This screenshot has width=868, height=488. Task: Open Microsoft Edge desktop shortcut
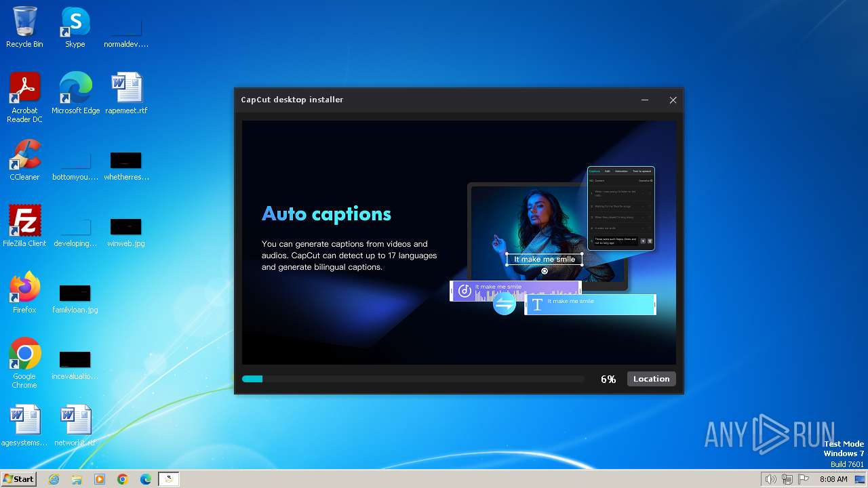coord(75,94)
